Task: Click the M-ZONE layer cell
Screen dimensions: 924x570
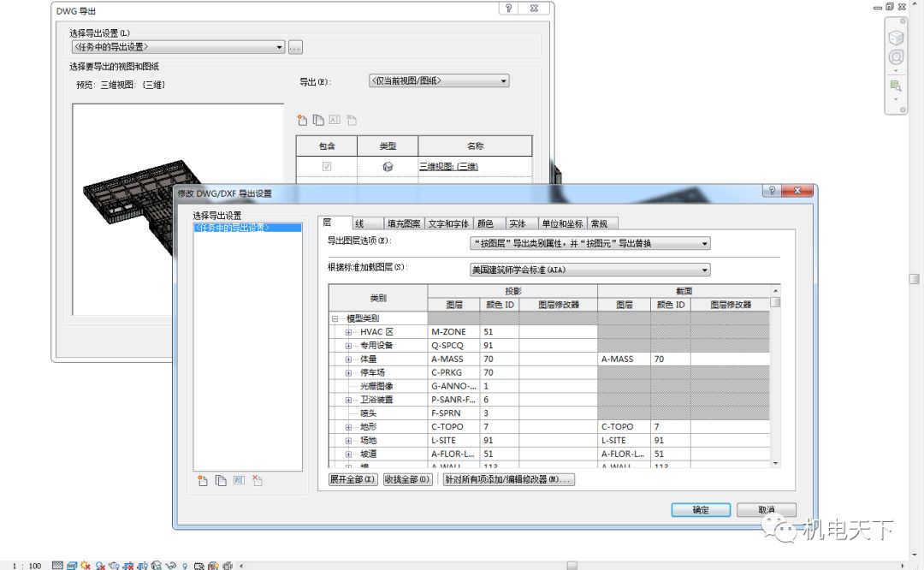Action: (453, 332)
